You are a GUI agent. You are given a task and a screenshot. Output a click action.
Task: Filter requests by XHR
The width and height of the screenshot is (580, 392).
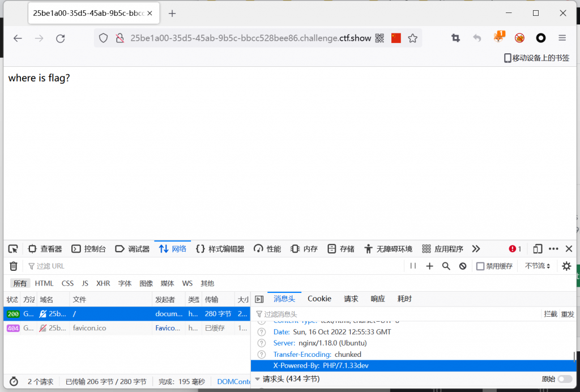pos(103,283)
